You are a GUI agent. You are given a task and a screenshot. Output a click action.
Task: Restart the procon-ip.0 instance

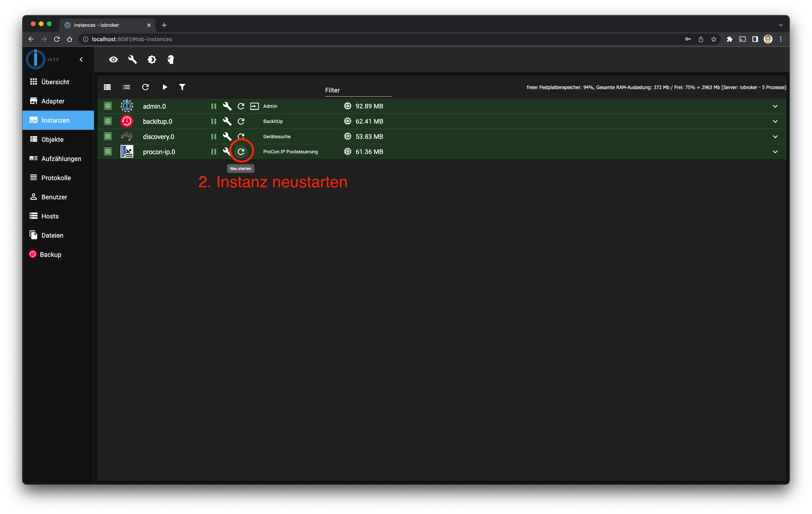[241, 152]
